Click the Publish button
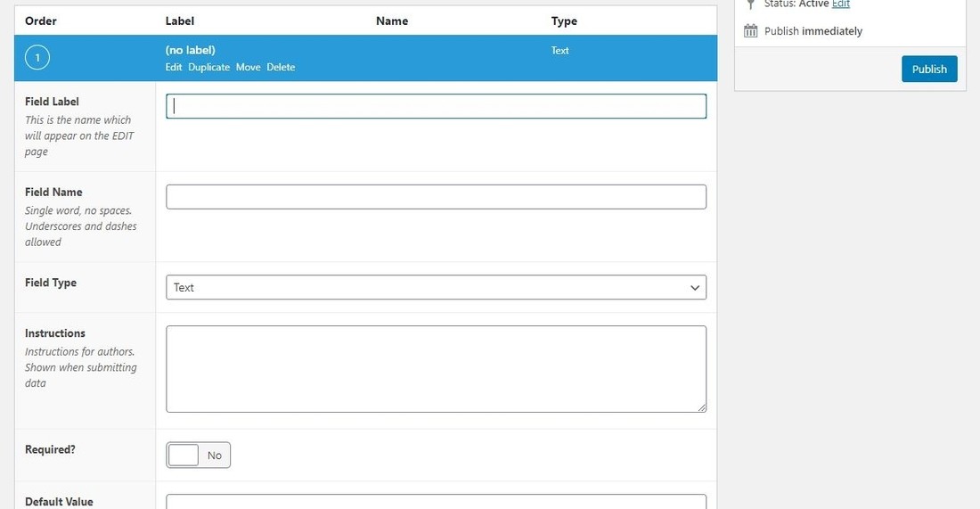 (929, 70)
